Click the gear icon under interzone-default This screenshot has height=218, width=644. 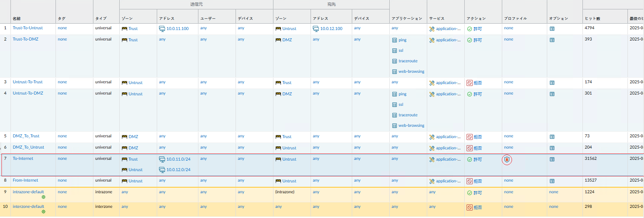[x=44, y=212]
